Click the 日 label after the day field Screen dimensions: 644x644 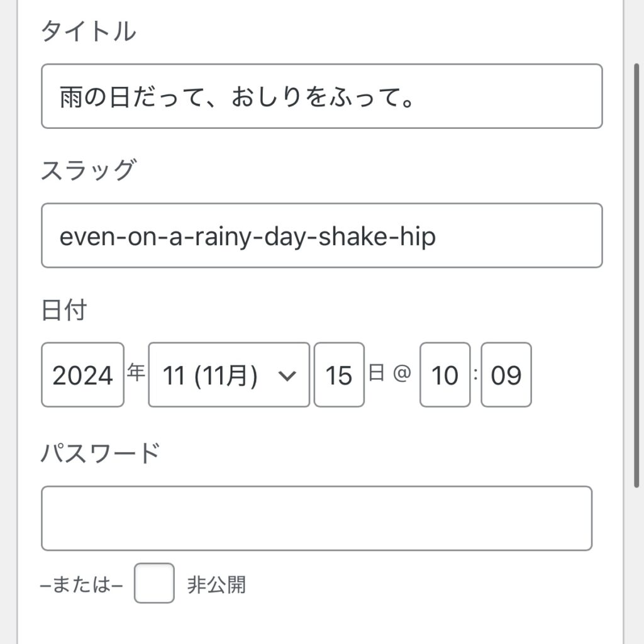pos(376,372)
